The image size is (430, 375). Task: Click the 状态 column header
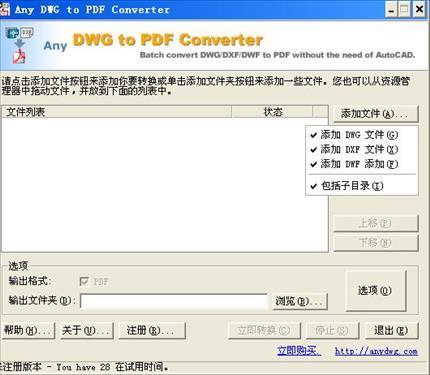tap(272, 112)
